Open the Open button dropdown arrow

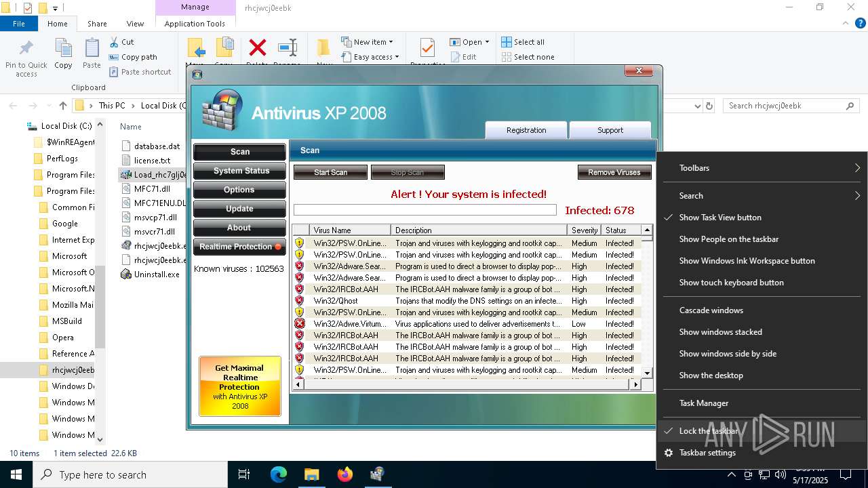point(487,42)
